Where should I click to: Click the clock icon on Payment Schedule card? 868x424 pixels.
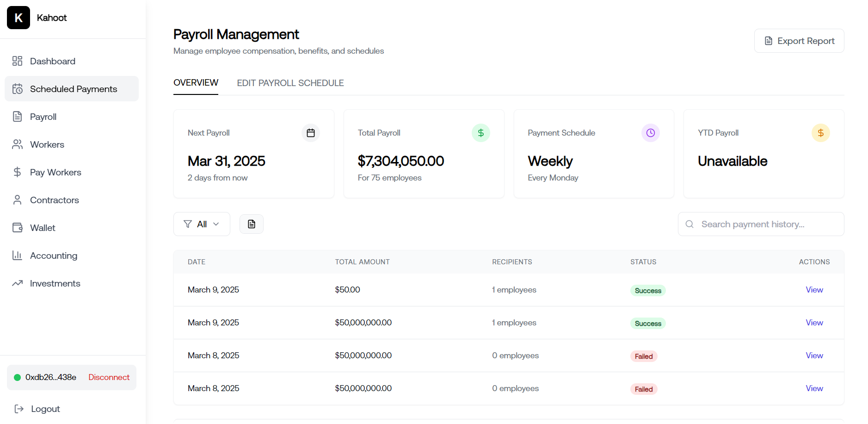pyautogui.click(x=650, y=133)
